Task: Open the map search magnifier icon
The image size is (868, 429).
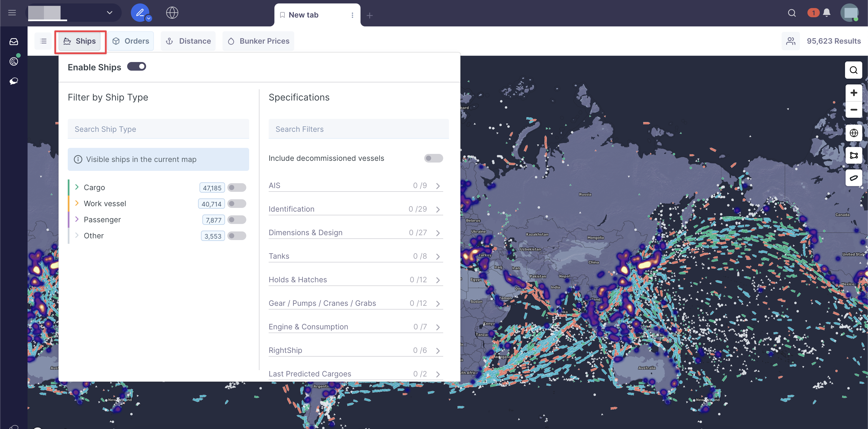Action: pyautogui.click(x=853, y=70)
